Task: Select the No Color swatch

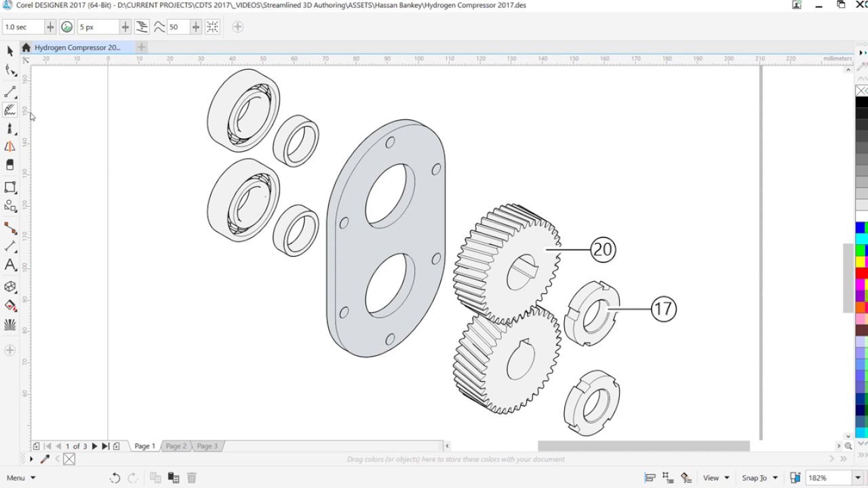Action: (69, 459)
